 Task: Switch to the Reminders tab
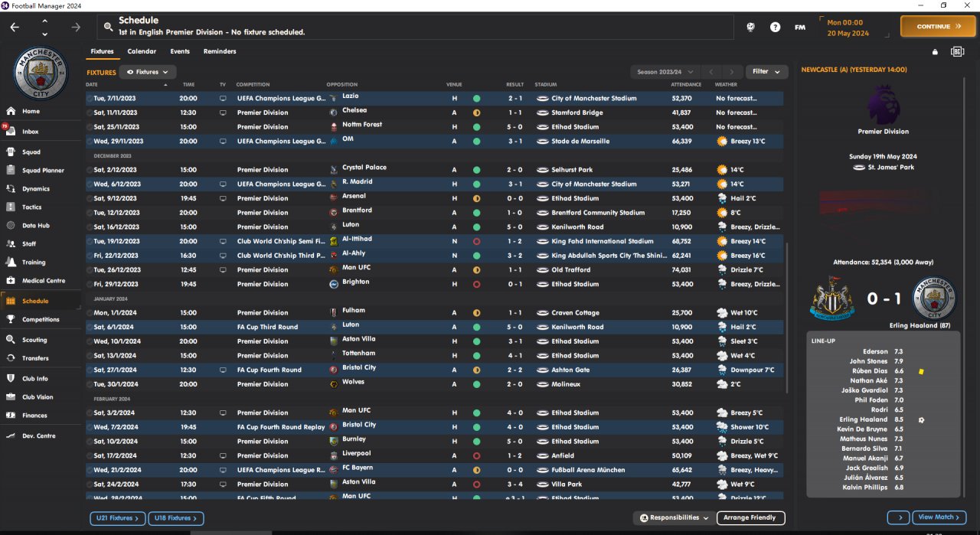coord(220,51)
